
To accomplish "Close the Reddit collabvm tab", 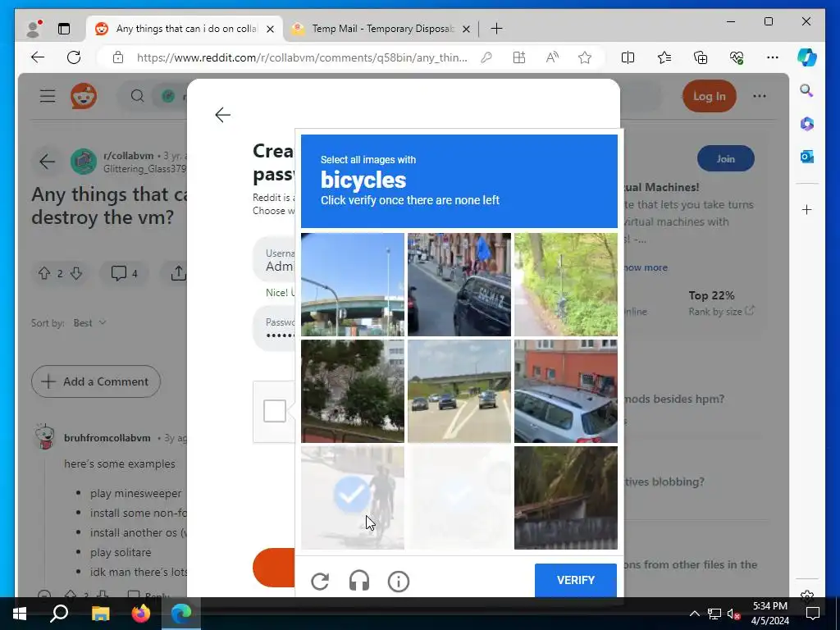I will [x=271, y=29].
